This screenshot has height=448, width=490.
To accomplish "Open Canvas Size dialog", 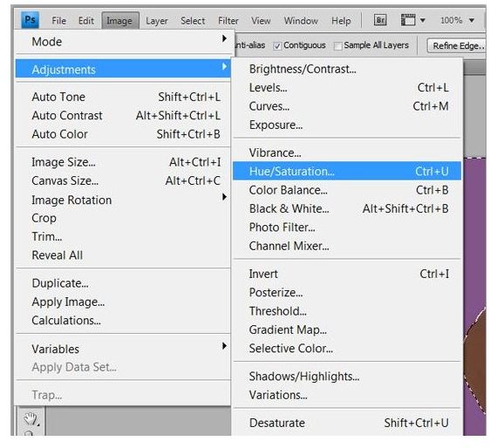I will [x=124, y=180].
